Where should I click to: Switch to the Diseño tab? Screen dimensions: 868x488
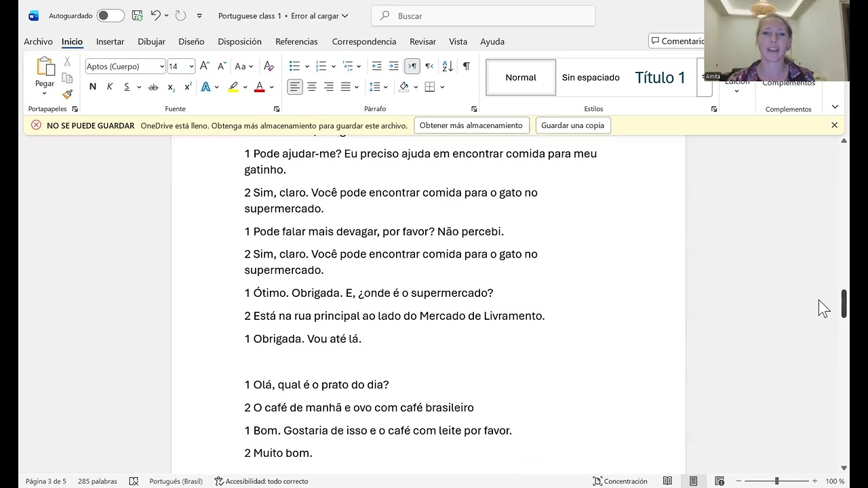coord(191,41)
